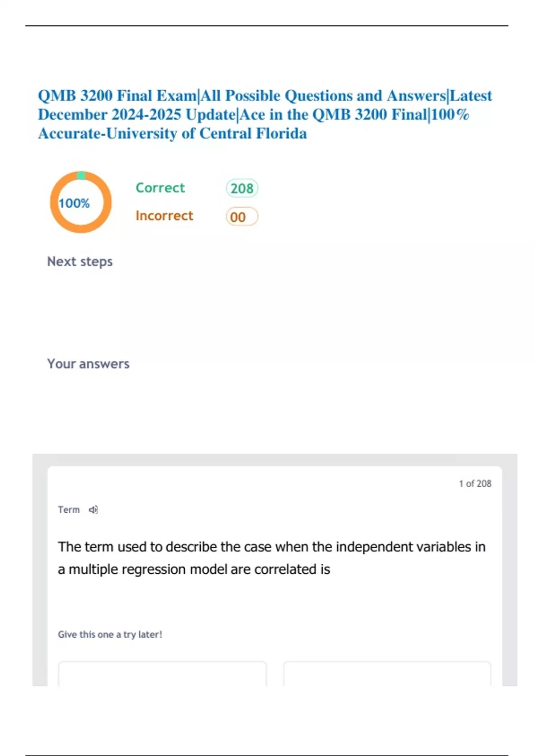Expand the Your answers section
Viewport: 534px width, 756px height.
(x=88, y=364)
